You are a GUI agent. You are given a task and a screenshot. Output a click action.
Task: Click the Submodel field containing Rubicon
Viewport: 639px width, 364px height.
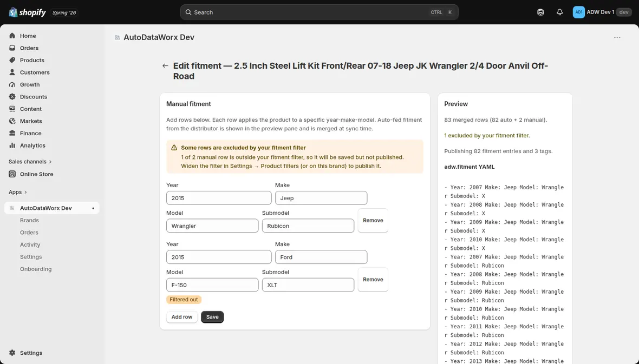point(308,226)
